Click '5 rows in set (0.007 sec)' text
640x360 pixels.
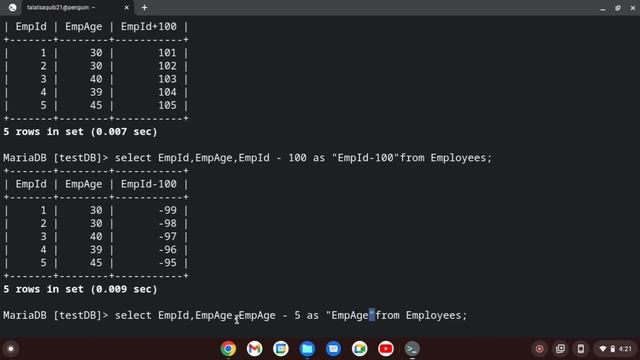pos(80,131)
